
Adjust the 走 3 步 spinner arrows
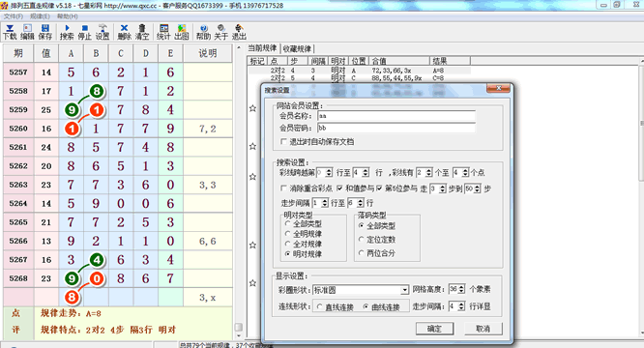[443, 188]
